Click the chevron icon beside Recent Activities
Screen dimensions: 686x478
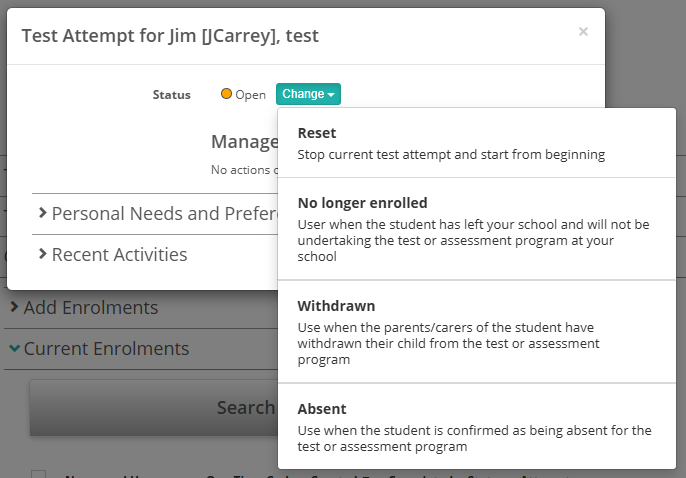coord(43,254)
